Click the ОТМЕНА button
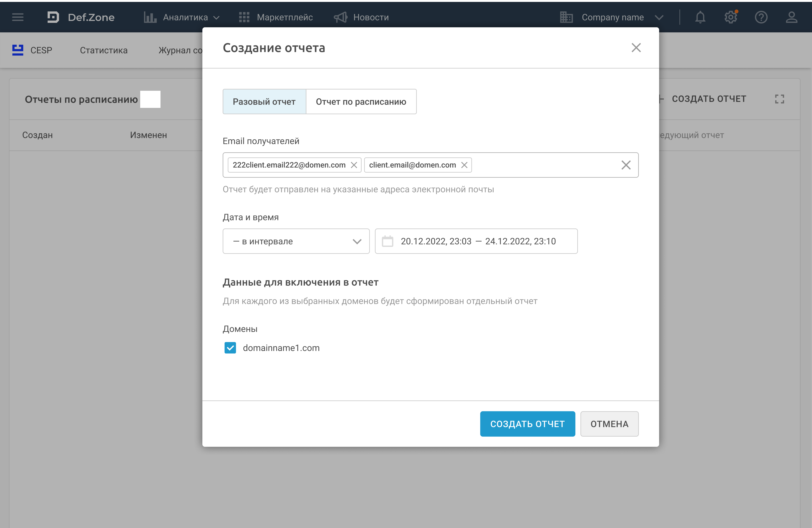Image resolution: width=812 pixels, height=528 pixels. point(609,424)
